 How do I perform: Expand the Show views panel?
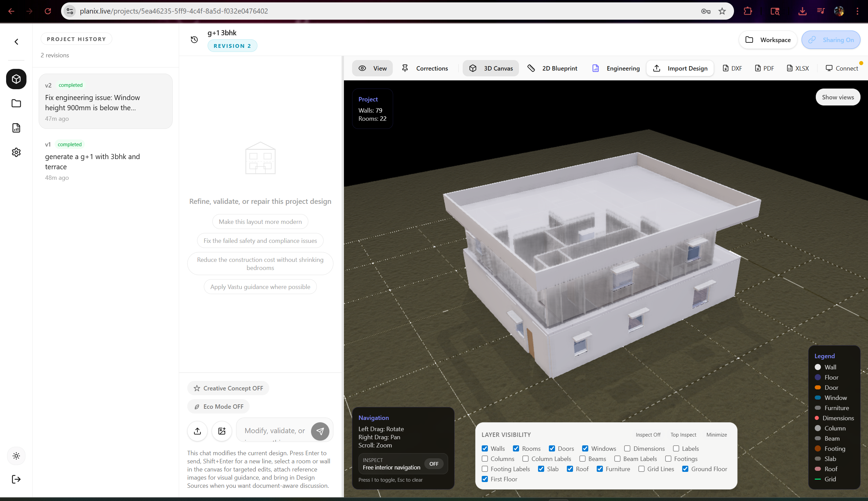click(837, 97)
